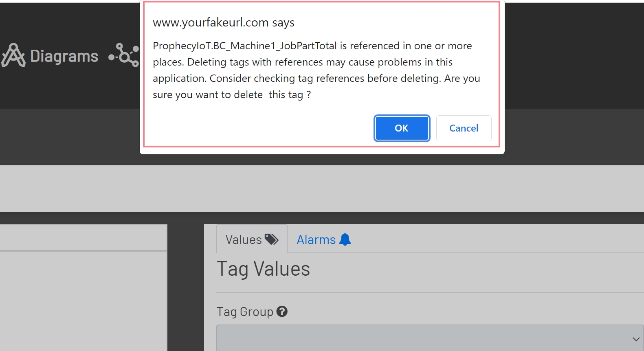The height and width of the screenshot is (351, 644).
Task: Switch to the Alarms tab
Action: [x=317, y=239]
